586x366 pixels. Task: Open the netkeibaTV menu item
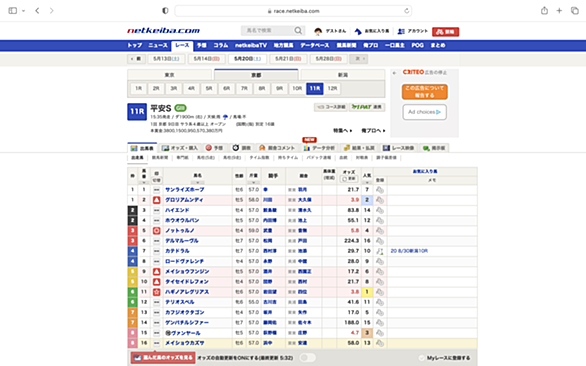tap(251, 45)
